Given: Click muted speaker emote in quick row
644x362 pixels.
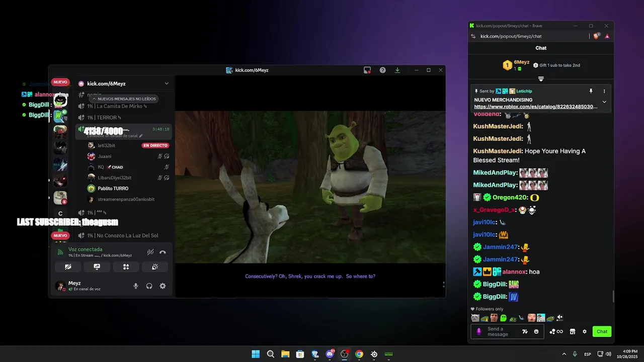Looking at the screenshot, I should [x=560, y=318].
